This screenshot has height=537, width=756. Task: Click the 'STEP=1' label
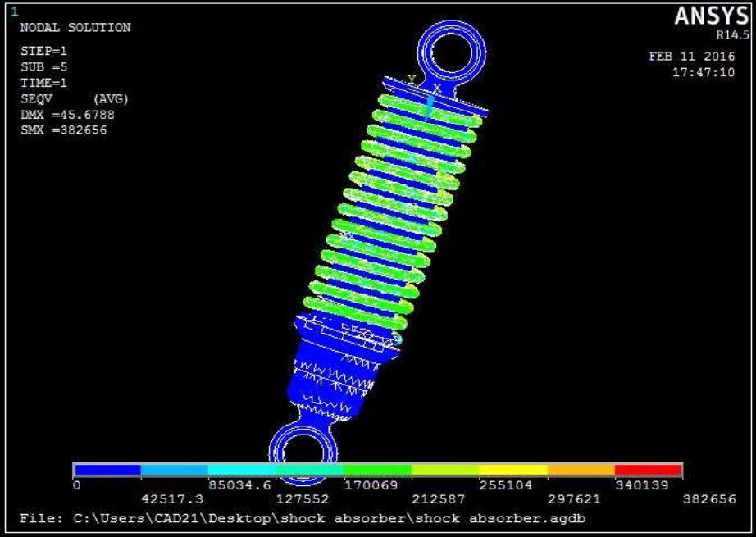coord(43,51)
